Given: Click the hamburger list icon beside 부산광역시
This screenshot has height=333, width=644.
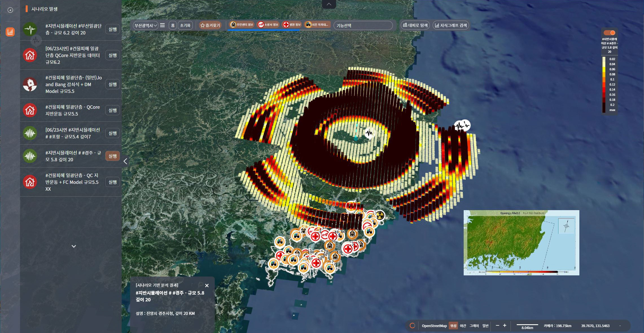Looking at the screenshot, I should 163,25.
